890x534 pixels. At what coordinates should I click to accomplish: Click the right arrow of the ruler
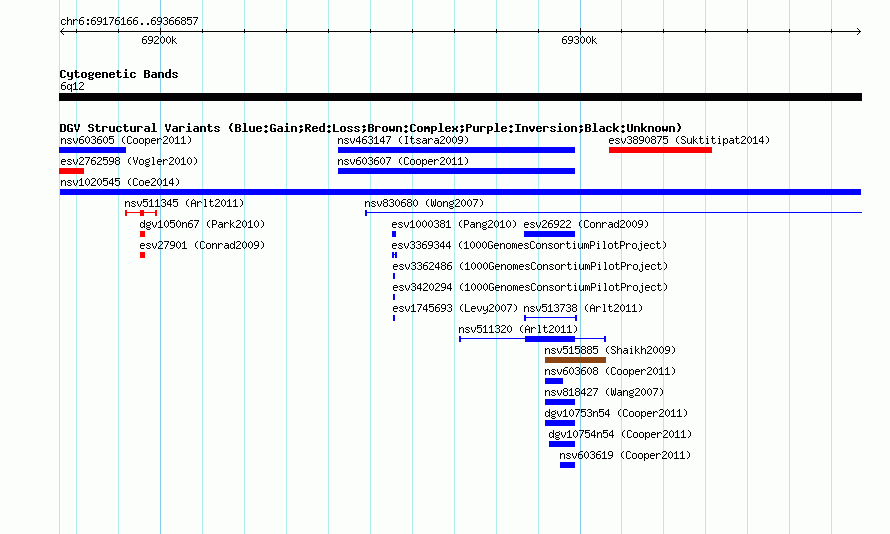click(x=858, y=32)
